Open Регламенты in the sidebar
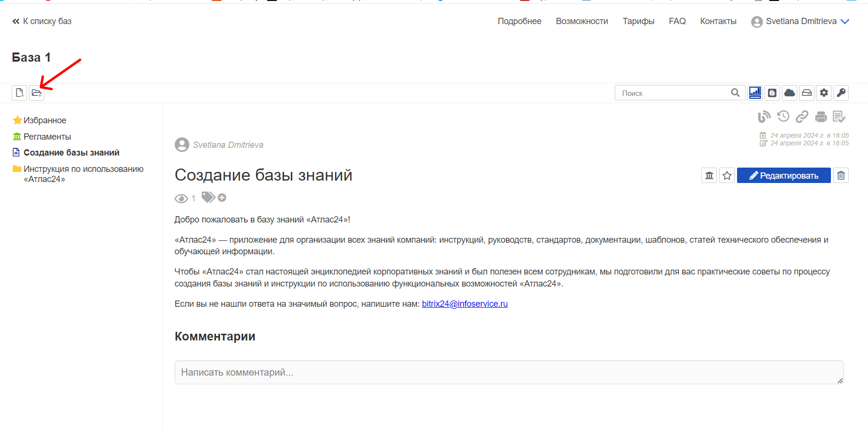The width and height of the screenshot is (868, 431). [47, 137]
